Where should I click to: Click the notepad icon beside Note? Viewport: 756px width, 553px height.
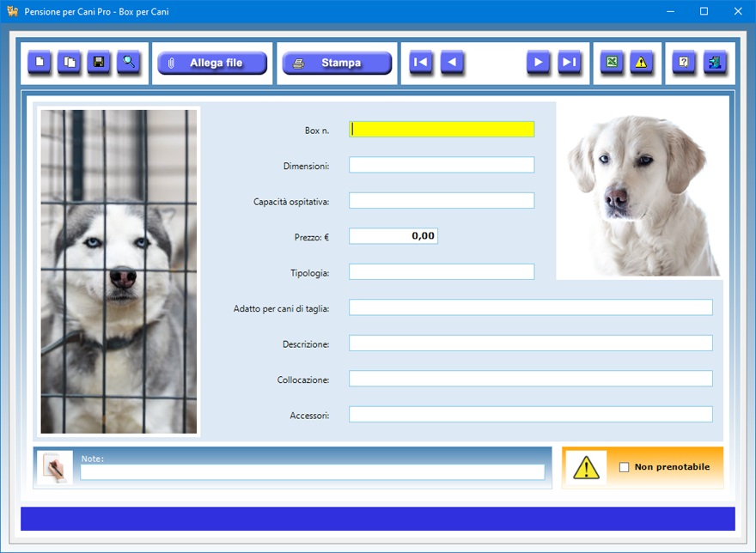(x=55, y=468)
